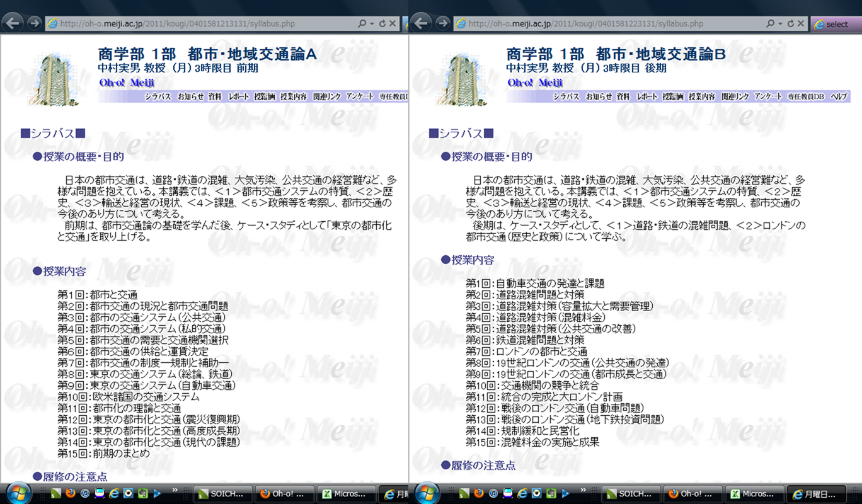Switch to the Microsoft Excel window on left taskbar
The height and width of the screenshot is (504, 862).
click(x=344, y=494)
